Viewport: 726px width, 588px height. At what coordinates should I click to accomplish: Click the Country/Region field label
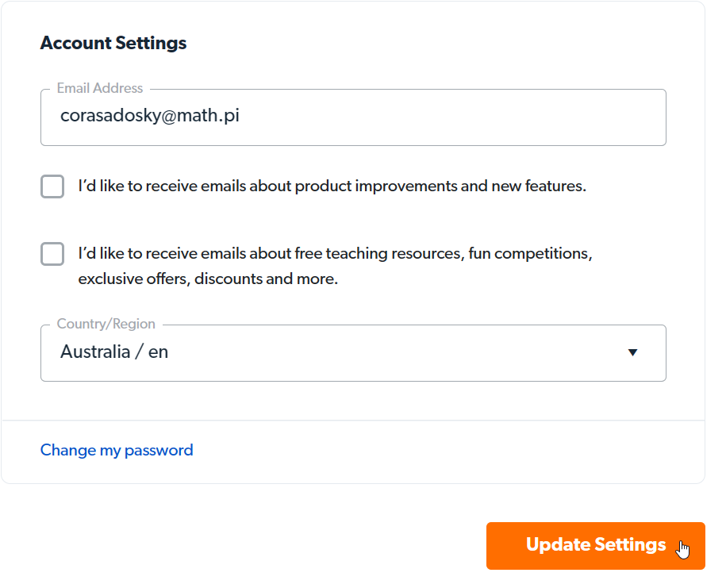(x=106, y=324)
